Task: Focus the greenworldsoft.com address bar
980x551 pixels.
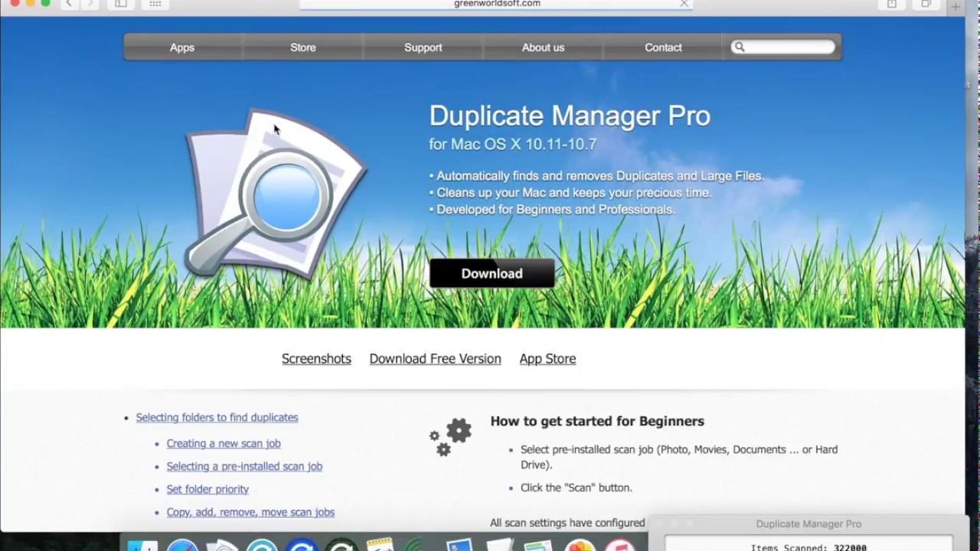Action: pyautogui.click(x=496, y=4)
